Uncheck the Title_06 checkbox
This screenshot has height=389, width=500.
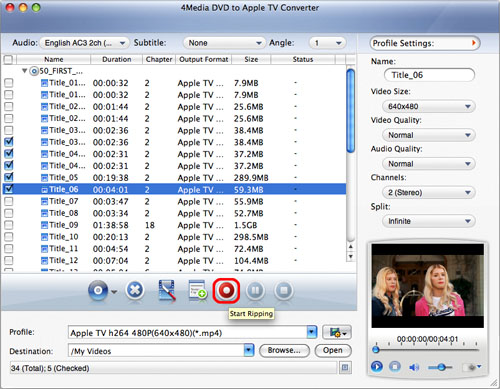coord(9,189)
